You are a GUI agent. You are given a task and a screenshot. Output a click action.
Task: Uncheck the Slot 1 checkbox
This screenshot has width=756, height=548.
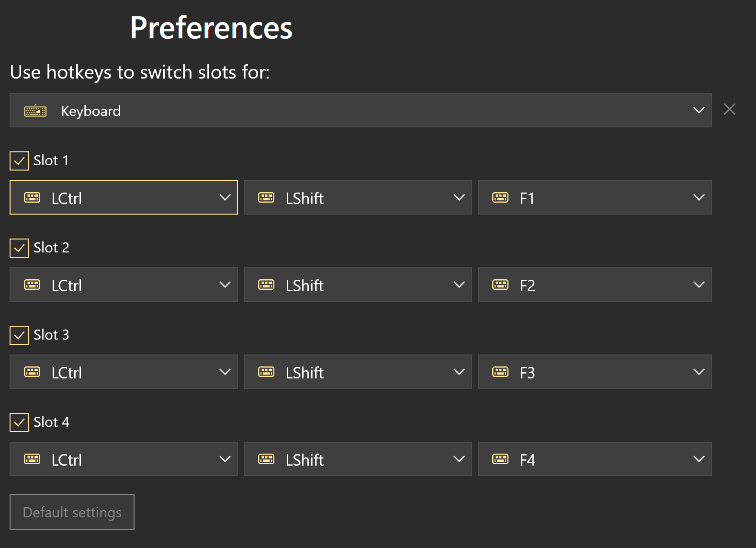tap(19, 161)
